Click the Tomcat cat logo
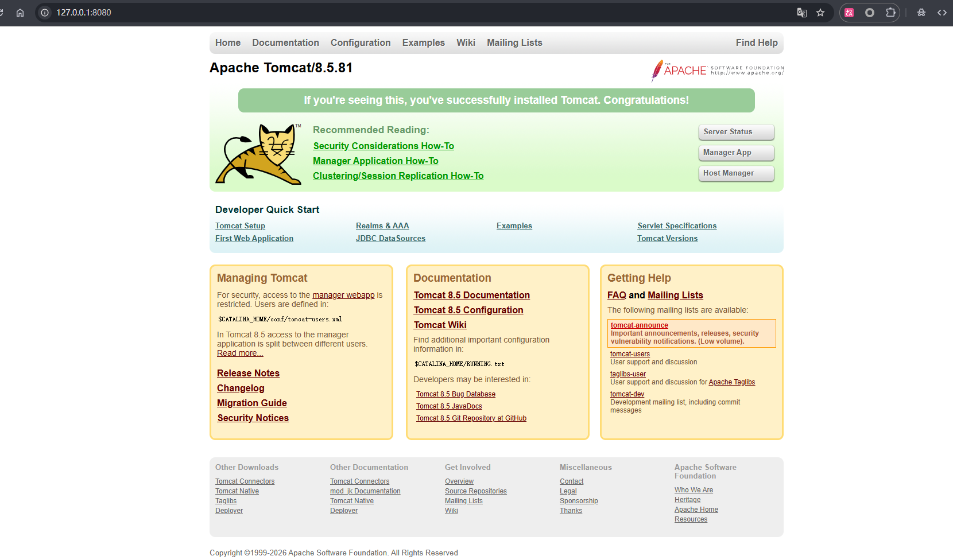 (258, 154)
